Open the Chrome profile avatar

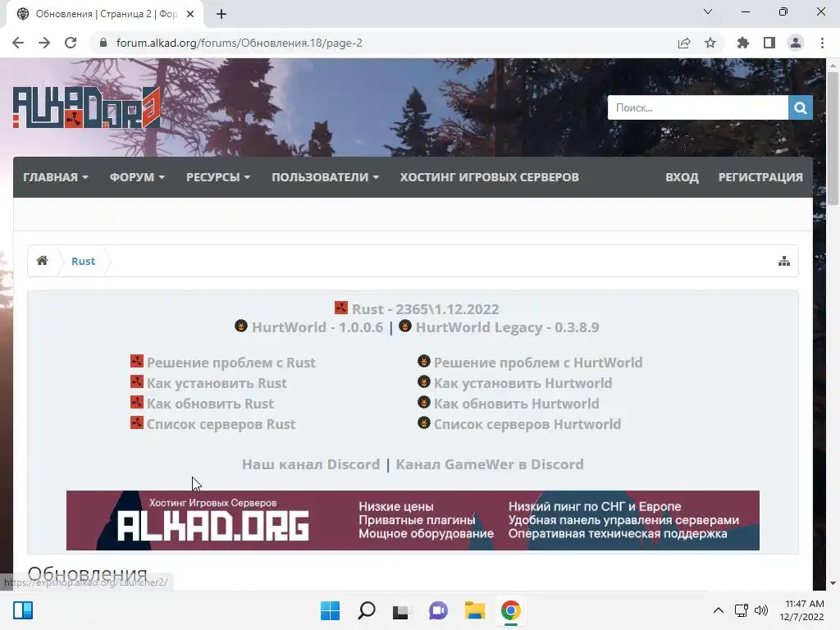(796, 43)
